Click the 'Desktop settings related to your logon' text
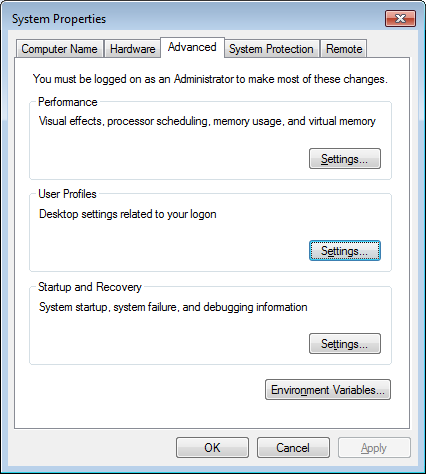 (x=128, y=214)
